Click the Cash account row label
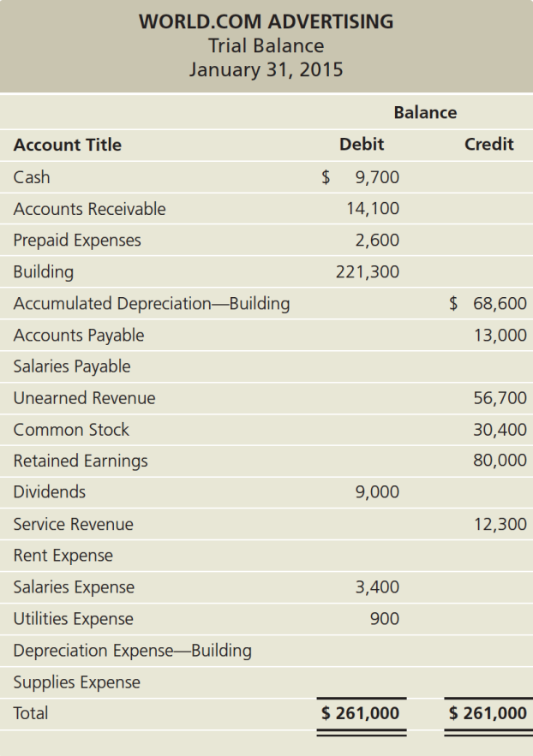Image resolution: width=533 pixels, height=756 pixels. pyautogui.click(x=32, y=177)
